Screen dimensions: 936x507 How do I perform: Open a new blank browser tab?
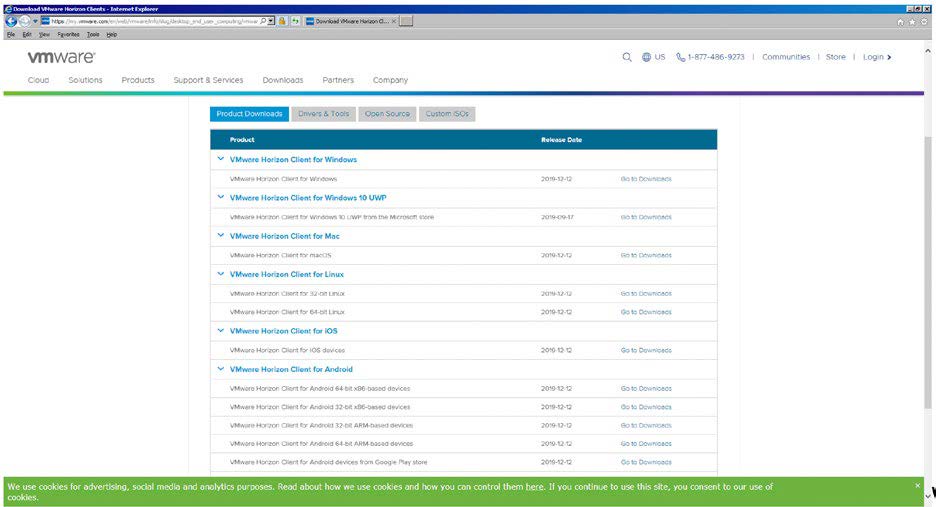406,21
